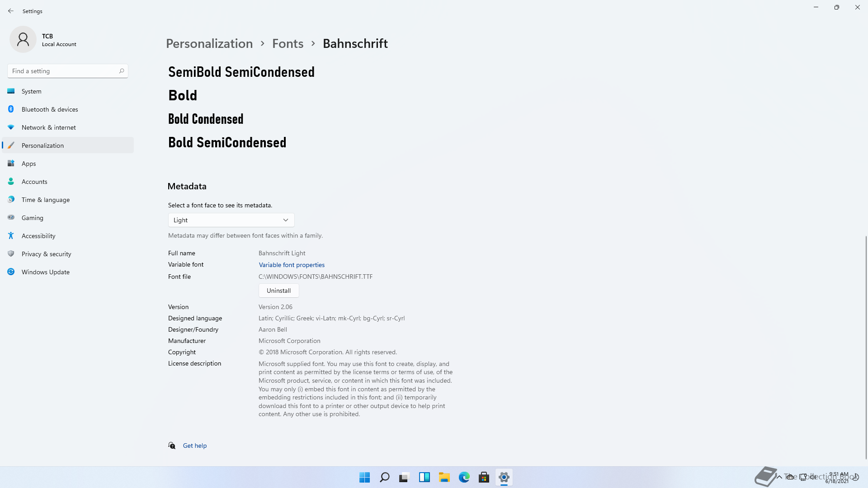Click the Accounts person icon
This screenshot has height=488, width=868.
click(x=11, y=182)
